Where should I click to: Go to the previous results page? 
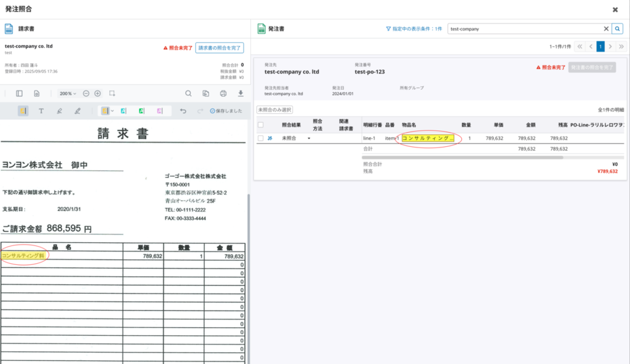[591, 47]
